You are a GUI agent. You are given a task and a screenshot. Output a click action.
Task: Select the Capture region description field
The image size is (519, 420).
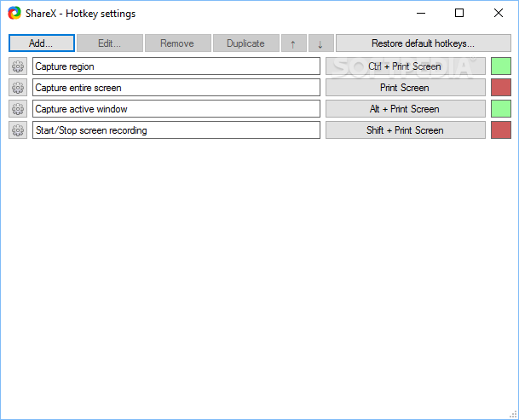[176, 66]
